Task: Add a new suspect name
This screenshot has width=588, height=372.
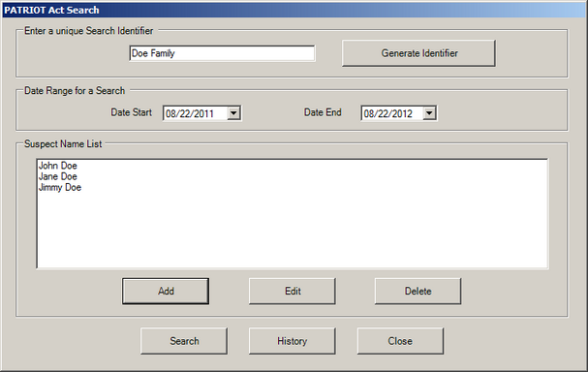Action: (166, 291)
